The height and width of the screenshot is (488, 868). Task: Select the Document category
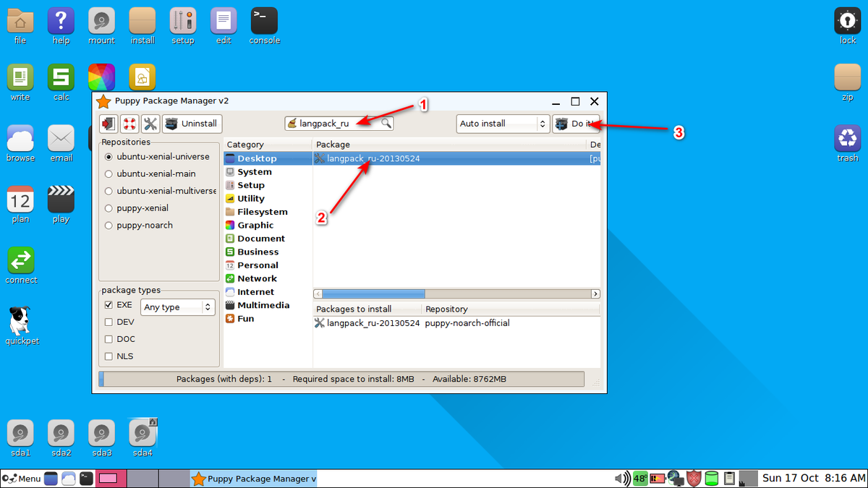268,239
